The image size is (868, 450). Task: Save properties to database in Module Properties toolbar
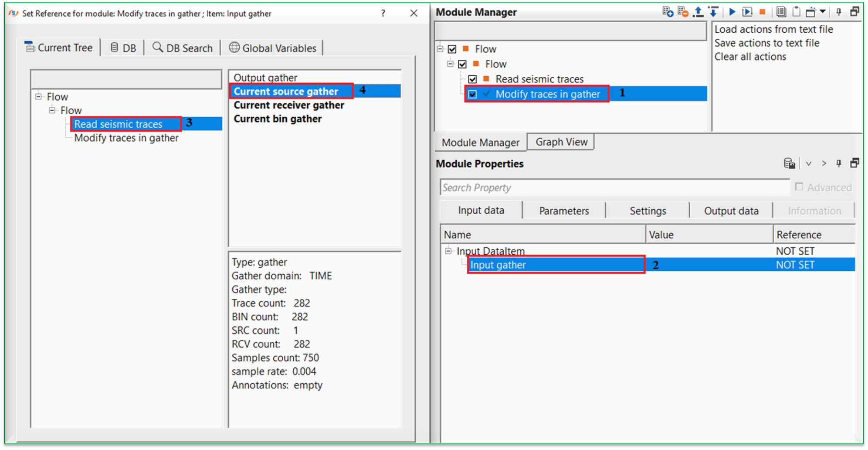789,163
